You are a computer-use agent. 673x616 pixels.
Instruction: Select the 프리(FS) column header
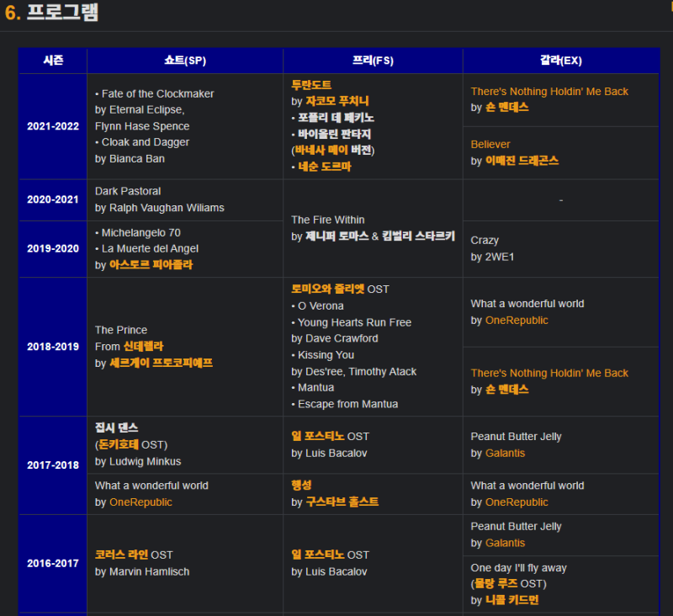[x=373, y=61]
